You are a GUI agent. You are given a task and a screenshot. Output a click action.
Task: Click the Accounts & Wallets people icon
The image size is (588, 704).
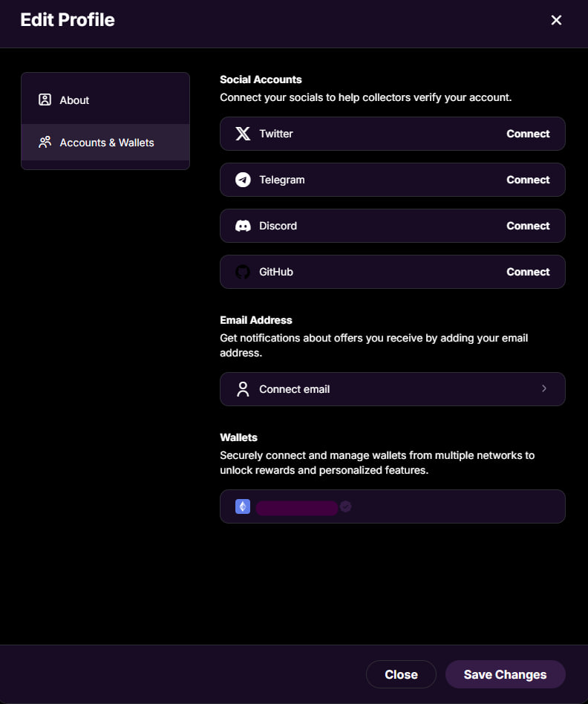click(45, 143)
